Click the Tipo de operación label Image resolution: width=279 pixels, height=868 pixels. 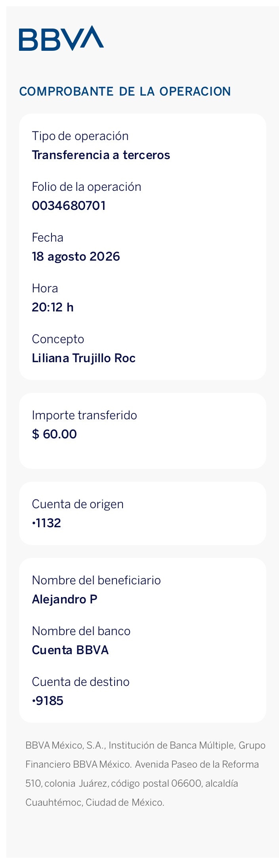[x=80, y=136]
